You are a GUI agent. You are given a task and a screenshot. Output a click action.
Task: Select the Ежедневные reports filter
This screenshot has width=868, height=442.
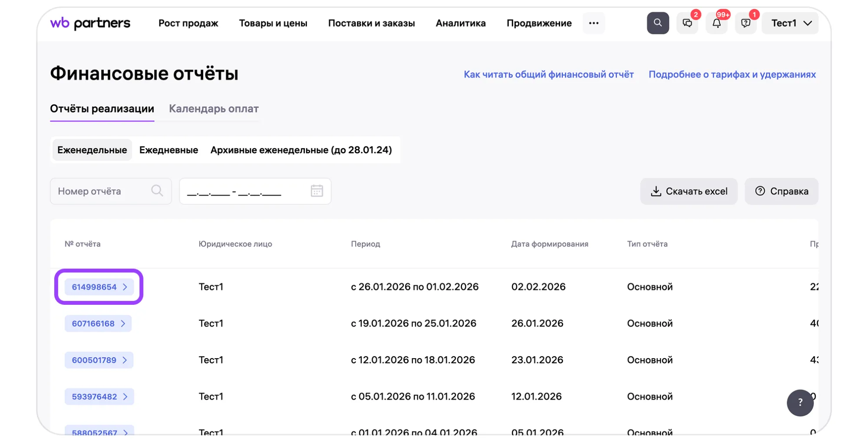pyautogui.click(x=168, y=150)
